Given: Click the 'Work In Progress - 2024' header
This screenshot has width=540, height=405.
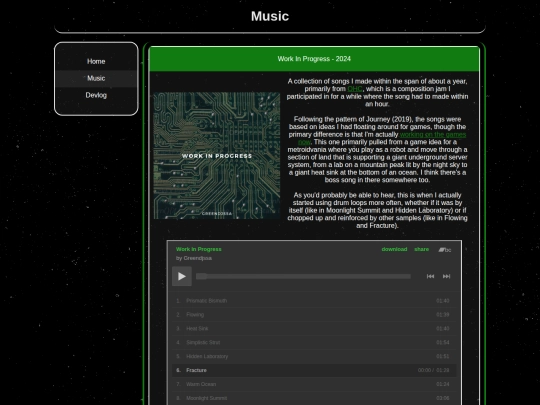Looking at the screenshot, I should (x=314, y=59).
